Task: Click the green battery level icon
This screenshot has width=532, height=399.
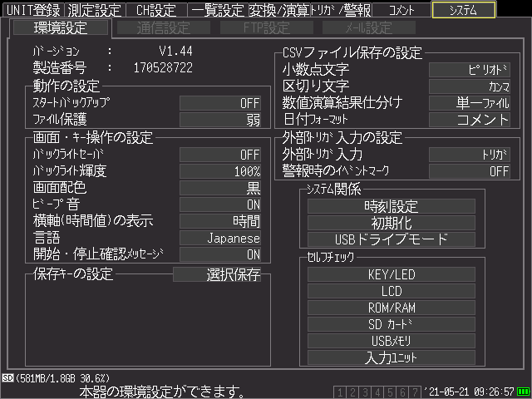Action: pyautogui.click(x=523, y=392)
